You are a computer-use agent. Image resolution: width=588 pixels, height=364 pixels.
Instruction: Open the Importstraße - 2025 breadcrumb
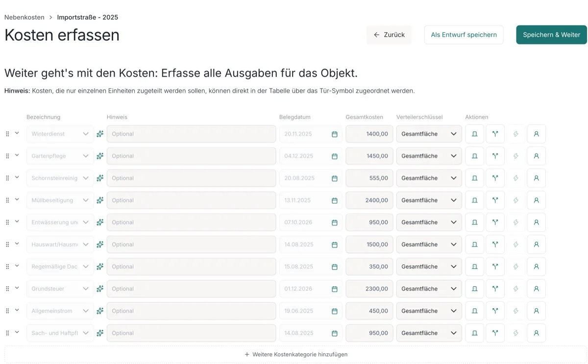pos(88,17)
